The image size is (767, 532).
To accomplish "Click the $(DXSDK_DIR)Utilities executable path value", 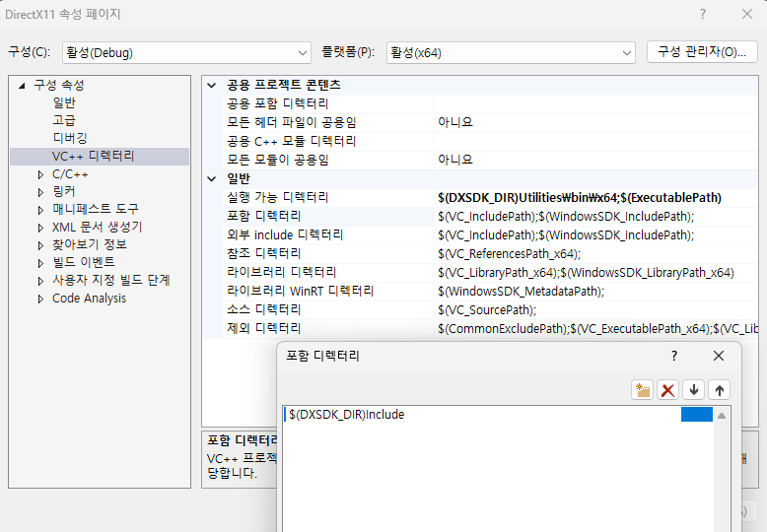I will 580,198.
